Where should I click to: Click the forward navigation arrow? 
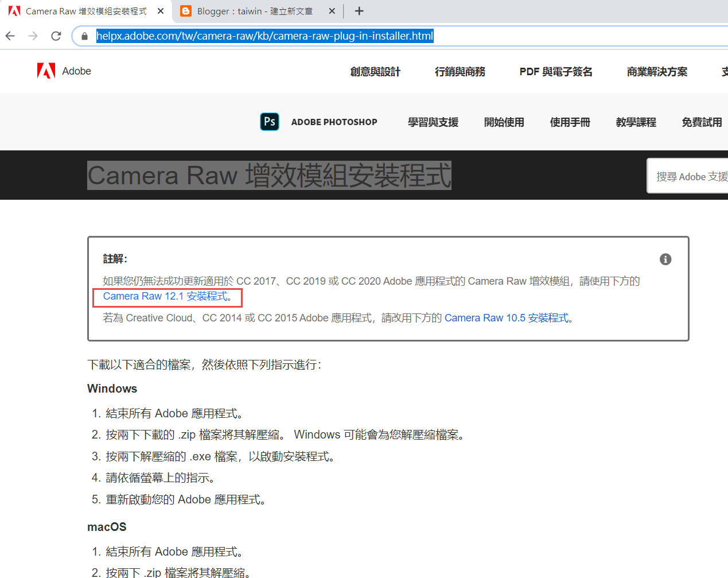[33, 36]
